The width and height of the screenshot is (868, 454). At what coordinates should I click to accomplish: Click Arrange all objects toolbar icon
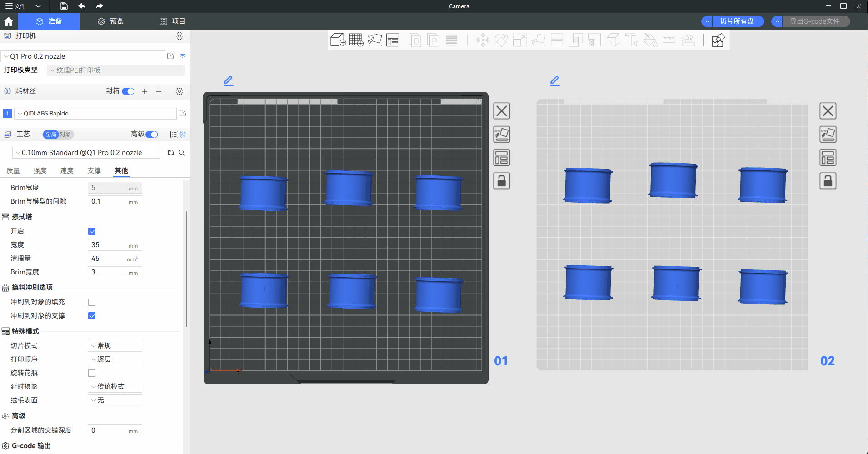pos(393,40)
